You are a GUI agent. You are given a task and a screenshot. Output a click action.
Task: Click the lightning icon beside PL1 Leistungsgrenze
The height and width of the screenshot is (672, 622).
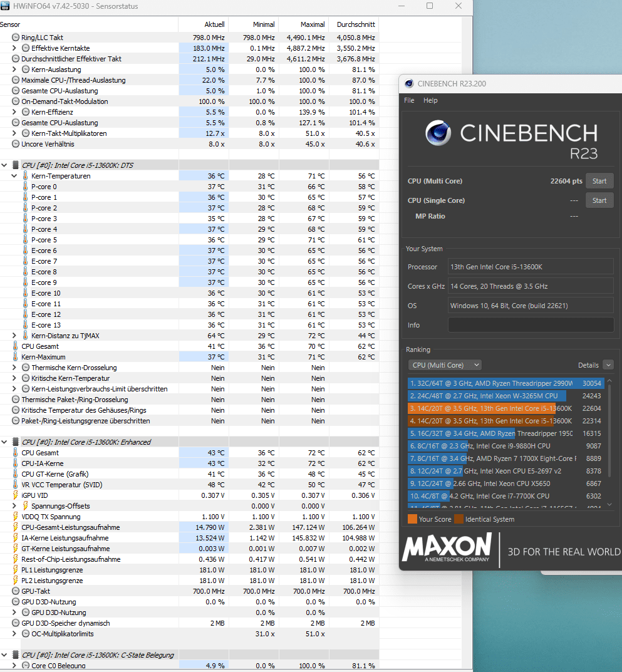pos(16,569)
